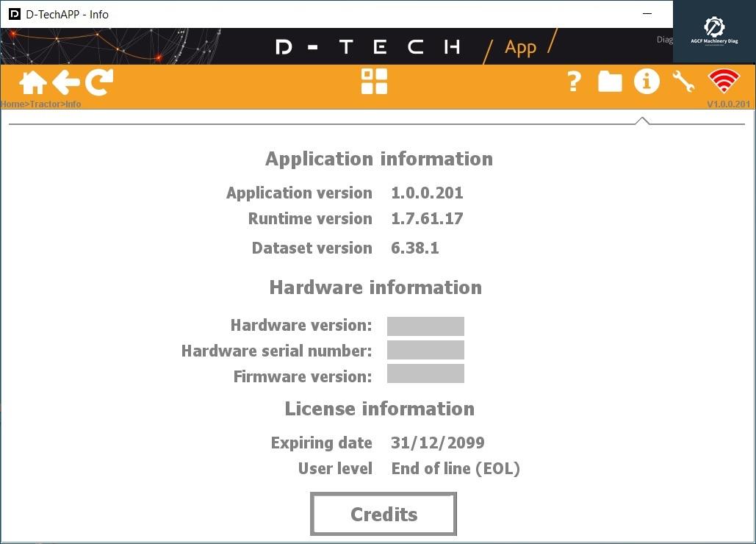The height and width of the screenshot is (544, 756).
Task: Click the AGCF Machinery Diag logo
Action: 713,31
